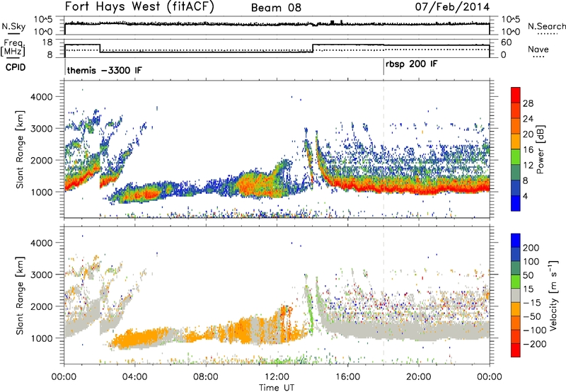Click the 'CPID' row label
This screenshot has height=392, width=566.
tap(16, 67)
